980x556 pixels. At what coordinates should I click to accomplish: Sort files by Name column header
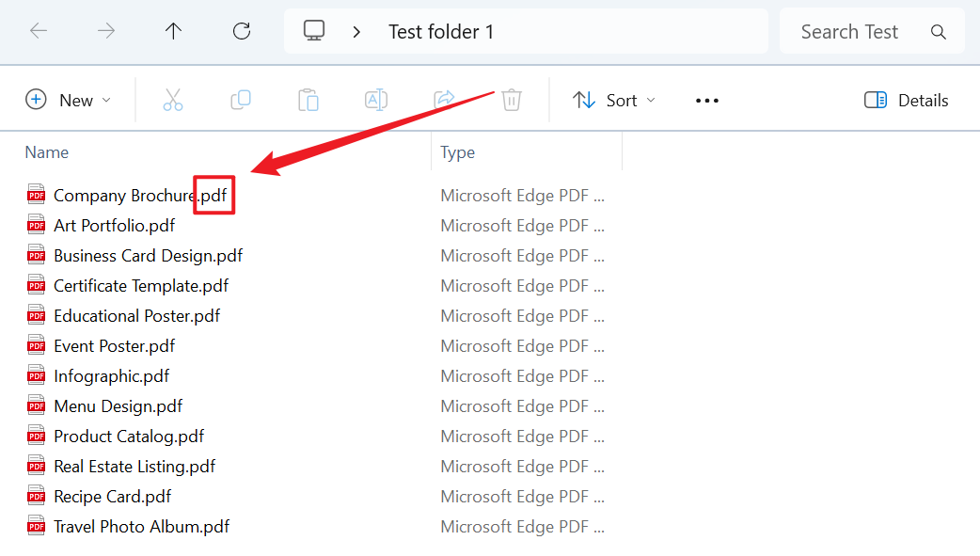pos(47,152)
